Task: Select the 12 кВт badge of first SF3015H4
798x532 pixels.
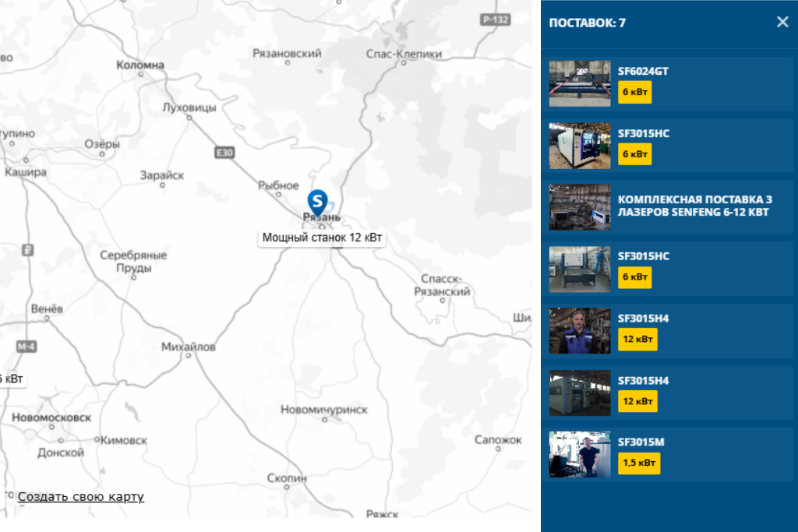Action: coord(637,340)
